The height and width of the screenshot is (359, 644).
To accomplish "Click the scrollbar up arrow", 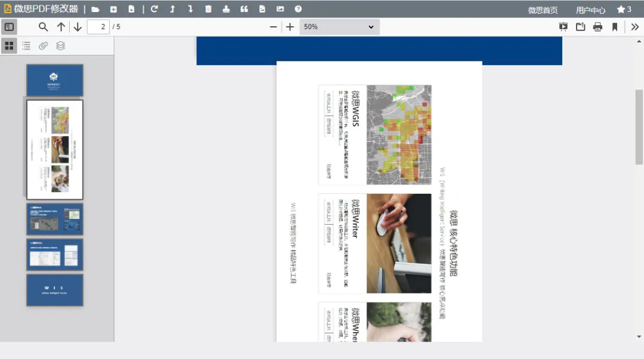I will coord(639,41).
